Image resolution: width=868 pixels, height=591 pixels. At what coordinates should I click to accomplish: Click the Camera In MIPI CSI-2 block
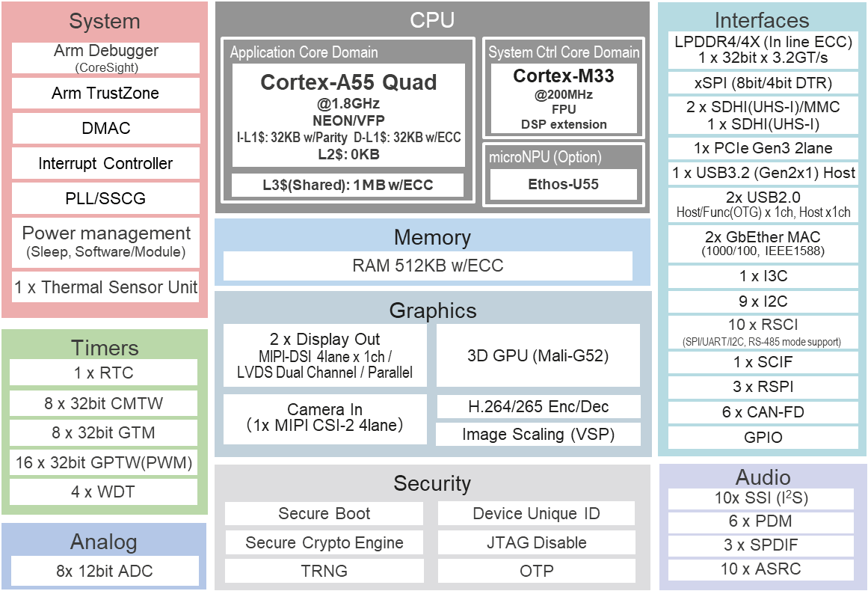click(325, 419)
